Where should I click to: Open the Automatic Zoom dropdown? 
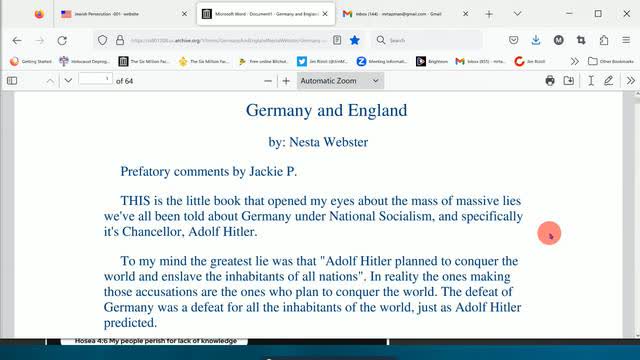coord(340,81)
